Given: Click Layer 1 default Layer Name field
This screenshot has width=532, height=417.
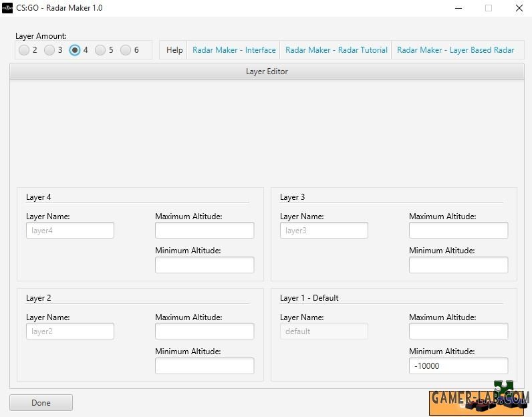Looking at the screenshot, I should (324, 331).
